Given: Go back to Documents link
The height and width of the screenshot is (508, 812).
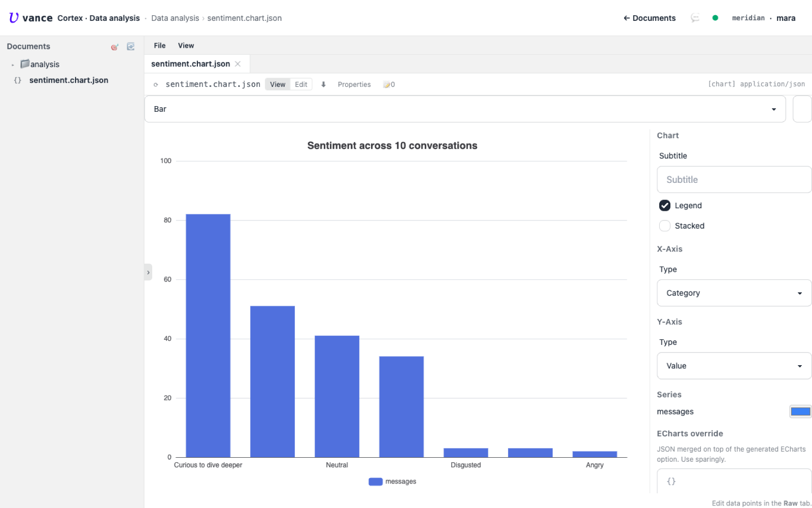Looking at the screenshot, I should (x=650, y=18).
